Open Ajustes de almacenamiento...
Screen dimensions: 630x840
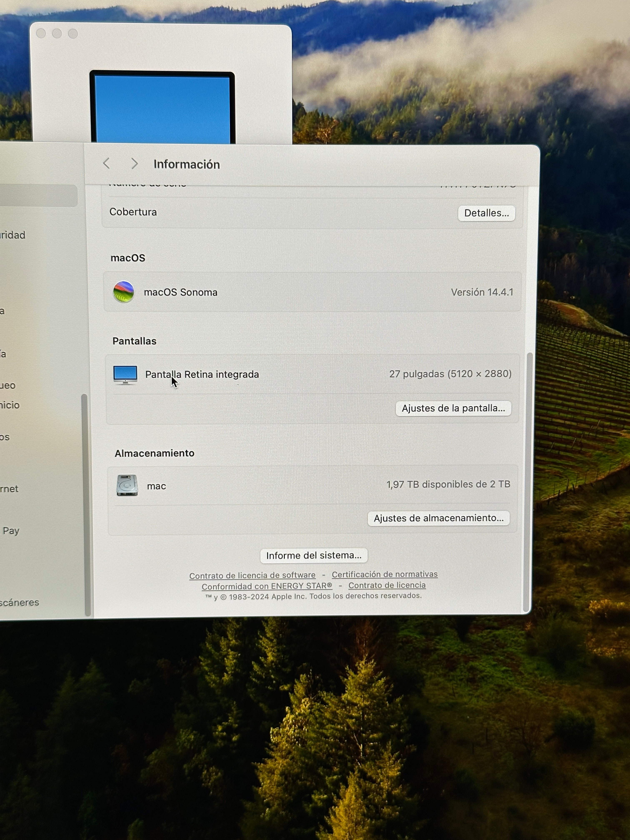439,518
